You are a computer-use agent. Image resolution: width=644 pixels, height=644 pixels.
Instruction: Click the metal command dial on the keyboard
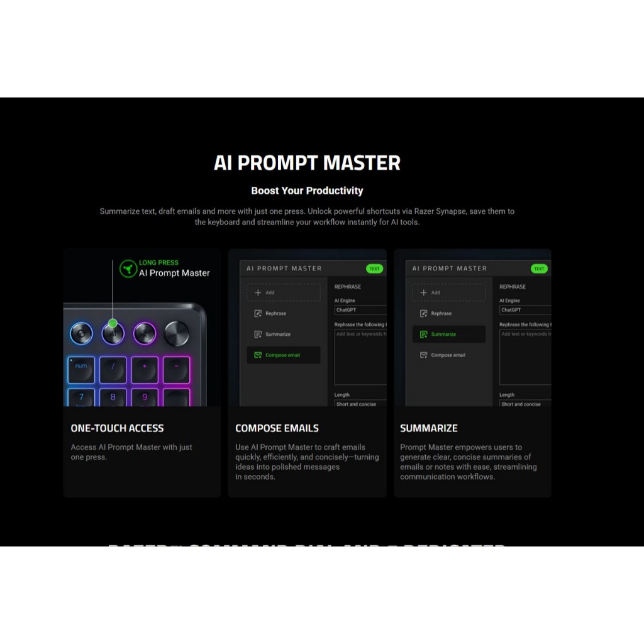(x=177, y=333)
